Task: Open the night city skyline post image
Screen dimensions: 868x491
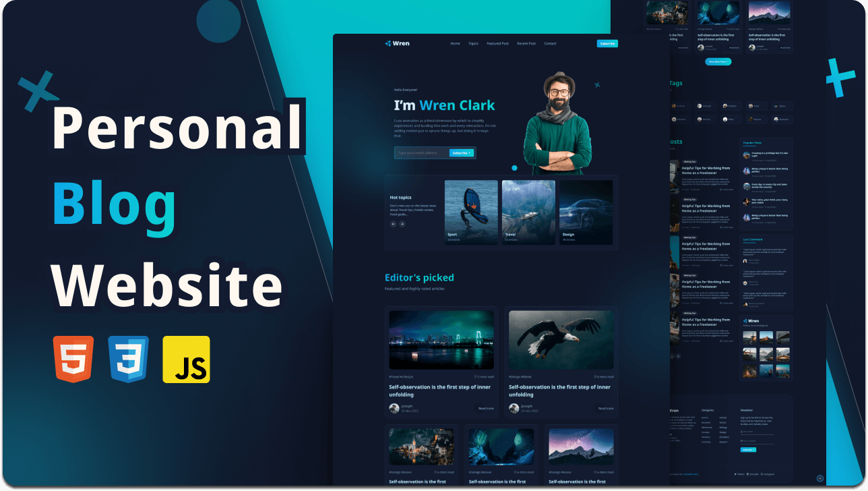Action: click(441, 340)
